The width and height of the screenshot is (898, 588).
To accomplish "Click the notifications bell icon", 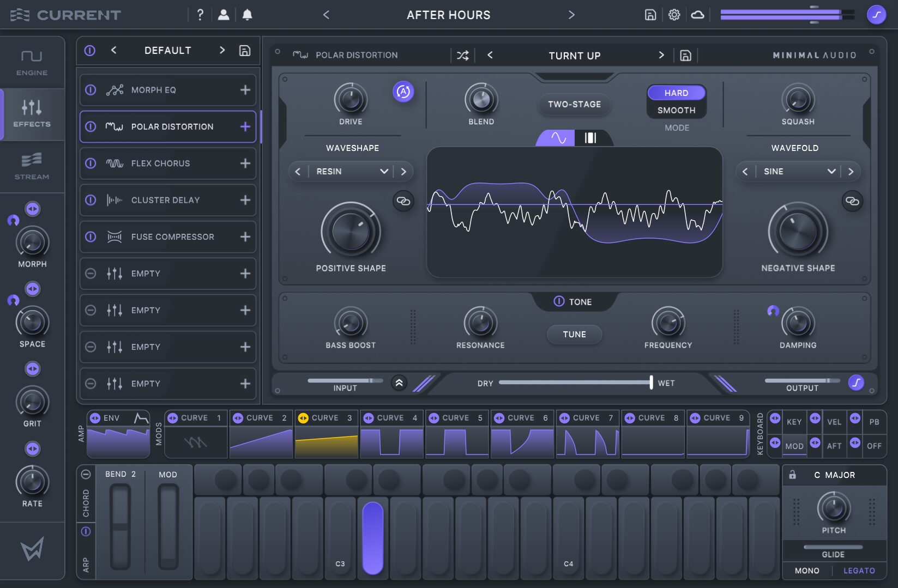I will point(247,15).
